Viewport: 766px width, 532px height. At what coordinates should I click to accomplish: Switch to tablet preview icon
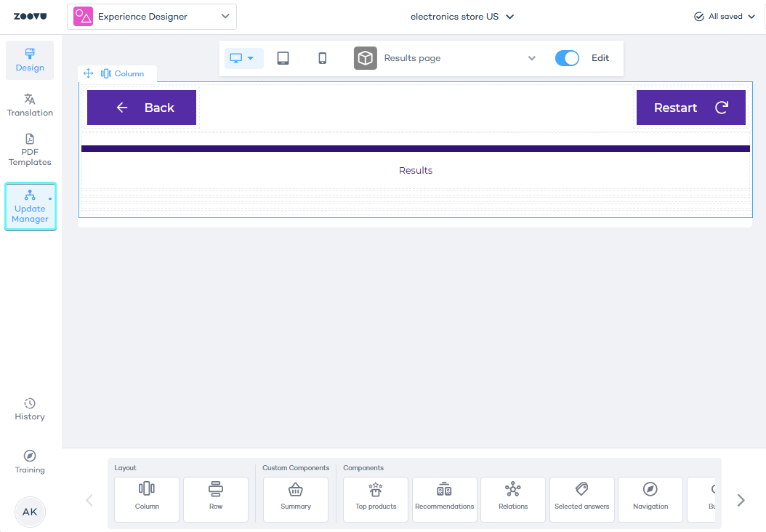[283, 58]
